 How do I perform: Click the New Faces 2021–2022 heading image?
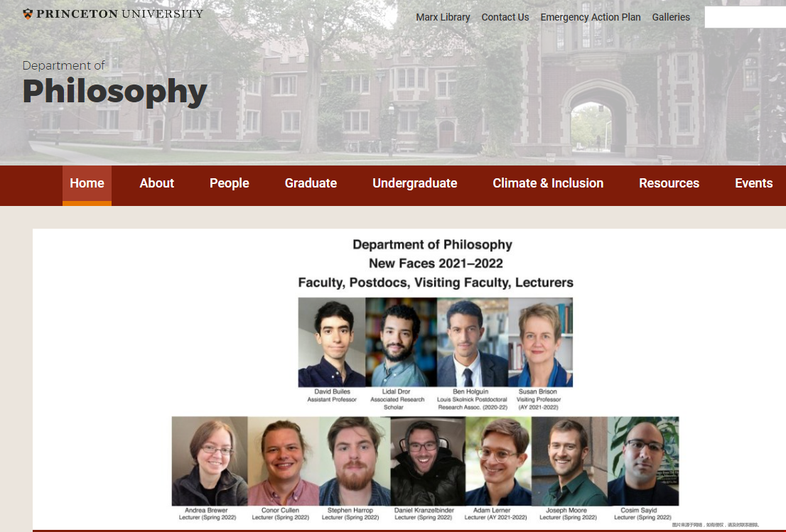pos(436,264)
